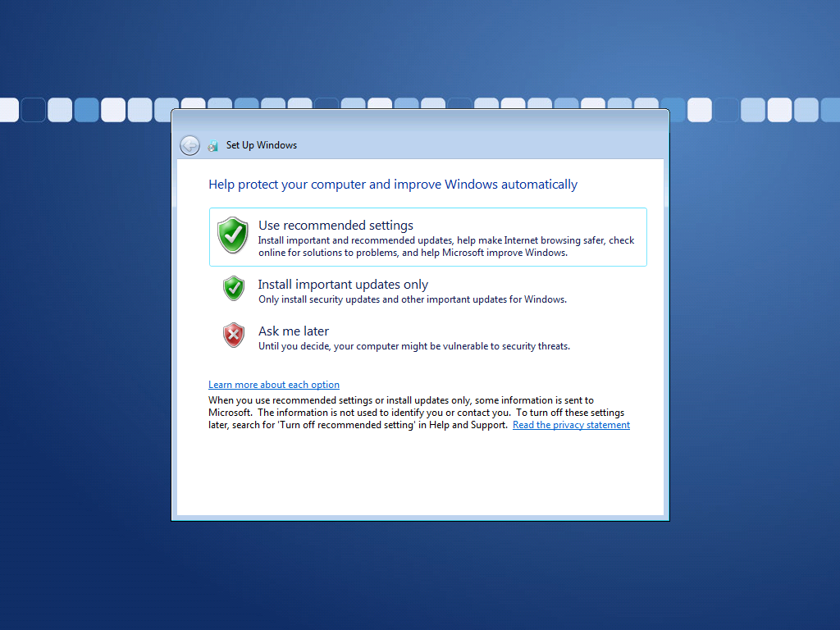Go back using the round arrow button
The height and width of the screenshot is (630, 840).
(x=189, y=145)
